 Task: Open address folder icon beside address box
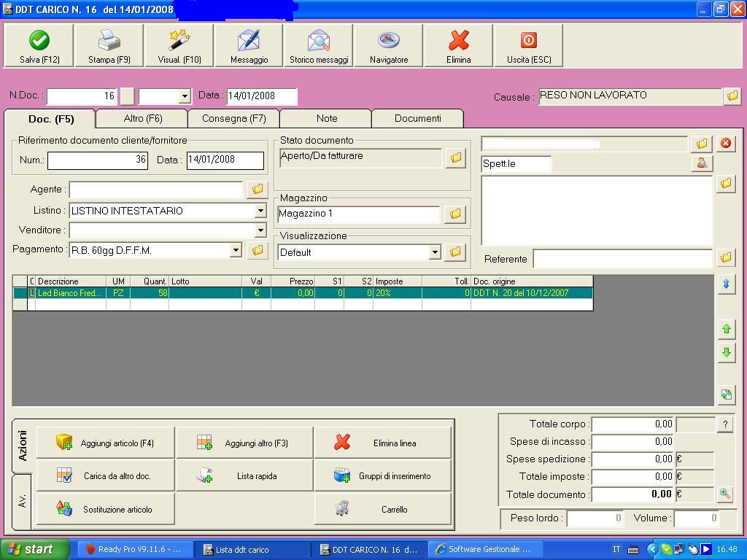726,183
